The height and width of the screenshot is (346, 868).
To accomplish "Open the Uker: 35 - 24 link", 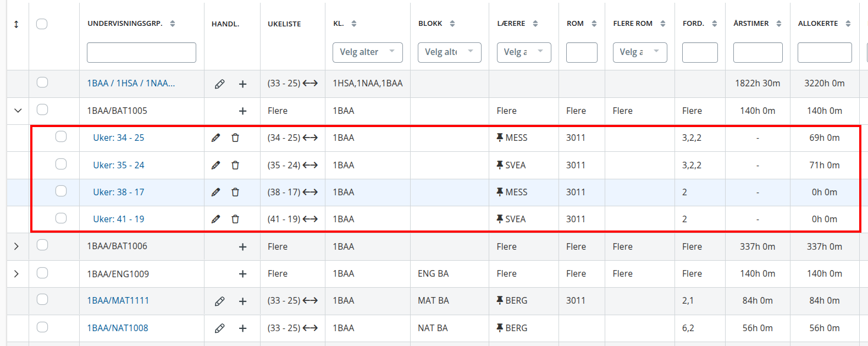I will click(x=119, y=165).
